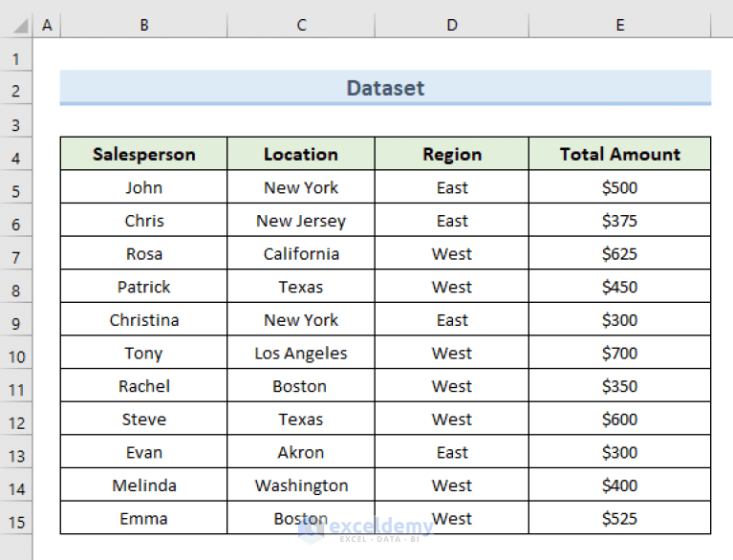
Task: Select Rachel's Boston location cell
Action: (x=301, y=386)
